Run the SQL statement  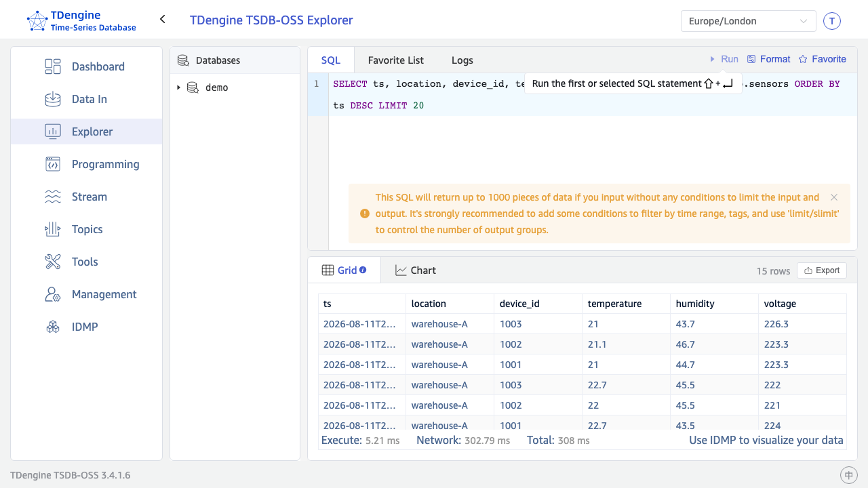point(724,59)
